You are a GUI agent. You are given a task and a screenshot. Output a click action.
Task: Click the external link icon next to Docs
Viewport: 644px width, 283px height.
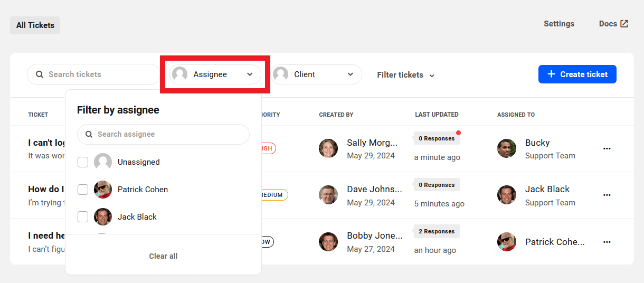coord(624,24)
